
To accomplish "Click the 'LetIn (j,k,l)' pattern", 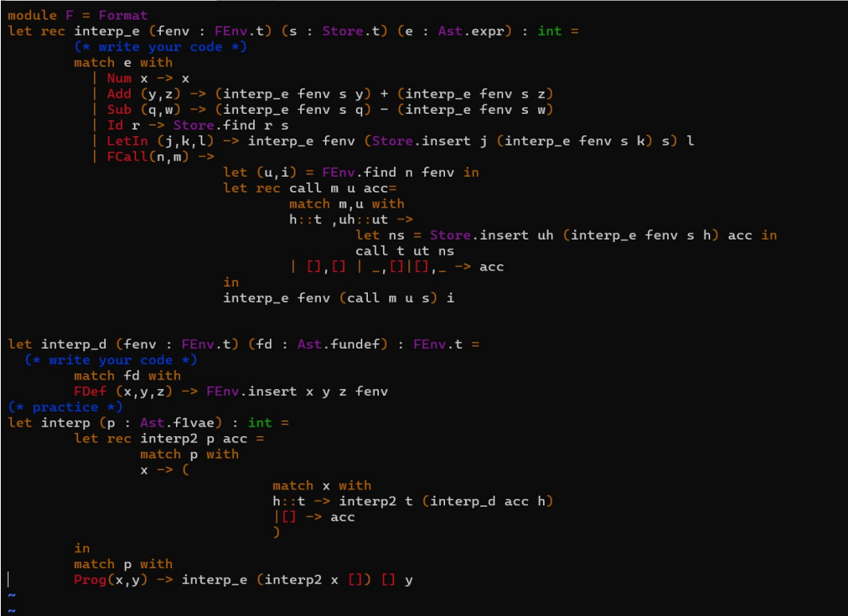I will (x=160, y=141).
